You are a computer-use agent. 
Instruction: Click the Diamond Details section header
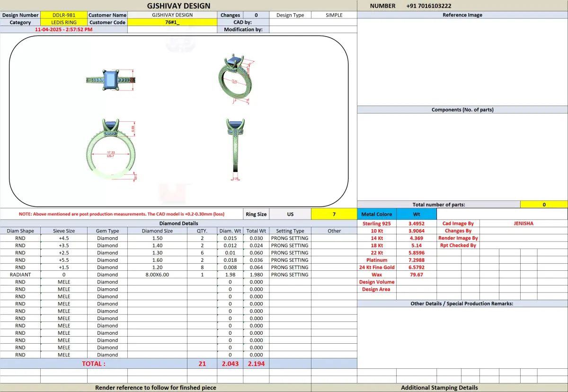pyautogui.click(x=178, y=223)
